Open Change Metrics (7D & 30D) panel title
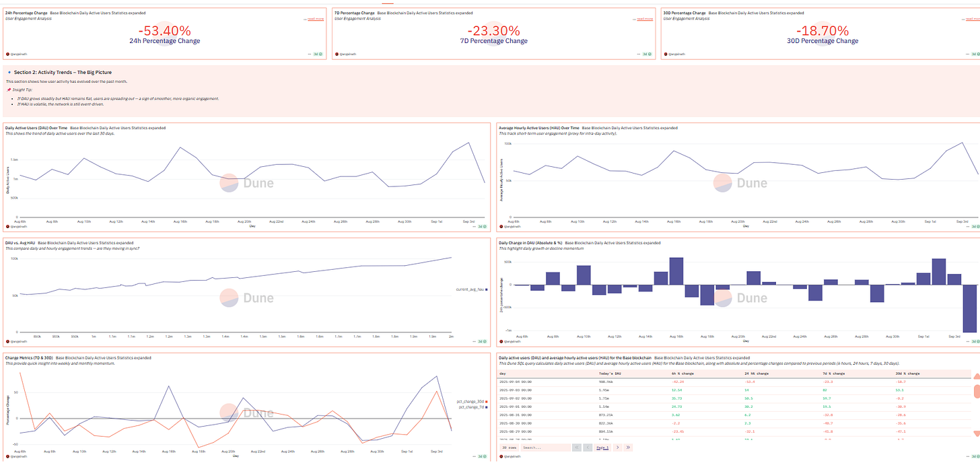Viewport: 980px width, 463px height. tap(29, 358)
